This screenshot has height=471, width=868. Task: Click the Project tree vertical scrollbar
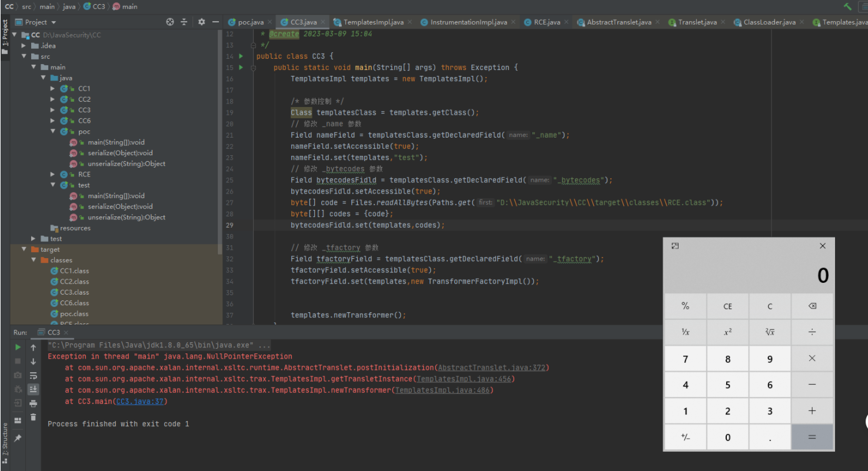click(x=220, y=141)
